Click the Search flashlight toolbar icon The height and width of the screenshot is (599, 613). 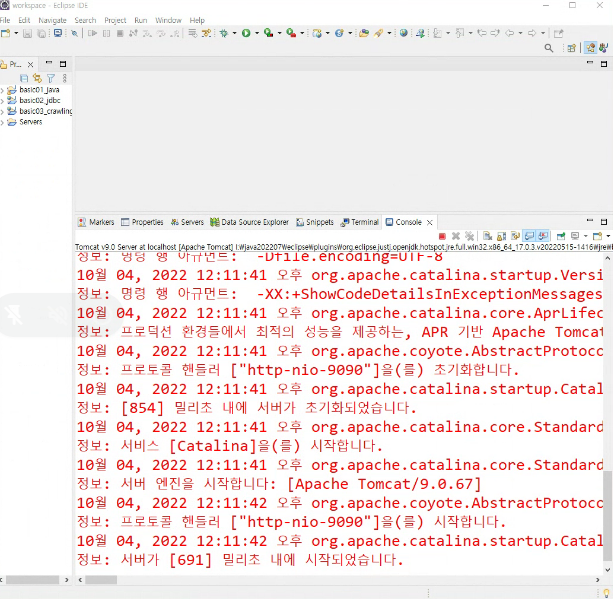pyautogui.click(x=378, y=33)
